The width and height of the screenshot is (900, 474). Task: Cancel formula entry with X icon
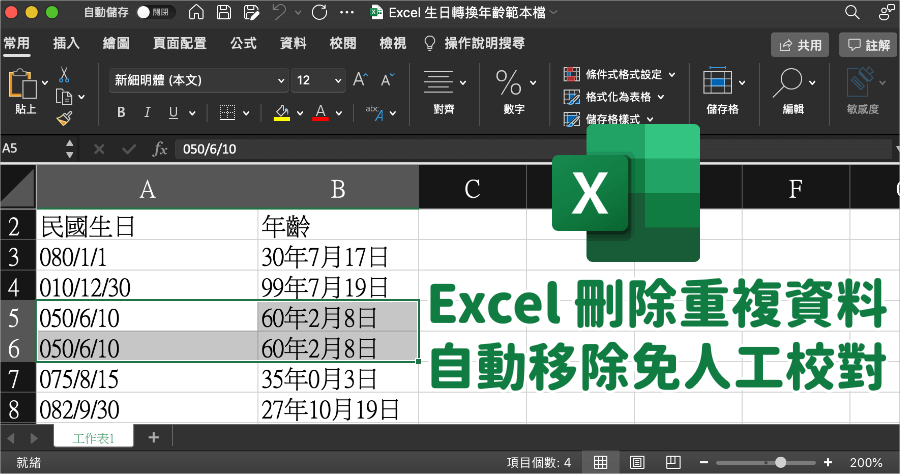pos(99,150)
